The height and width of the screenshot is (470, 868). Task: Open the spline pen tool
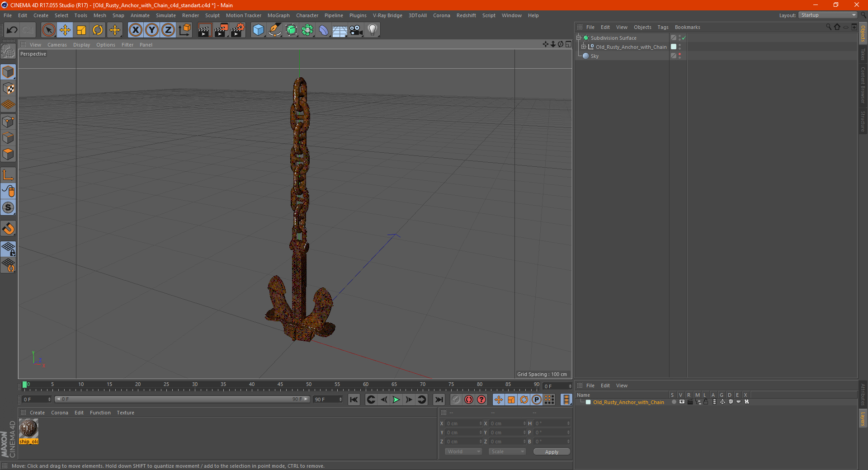(274, 30)
